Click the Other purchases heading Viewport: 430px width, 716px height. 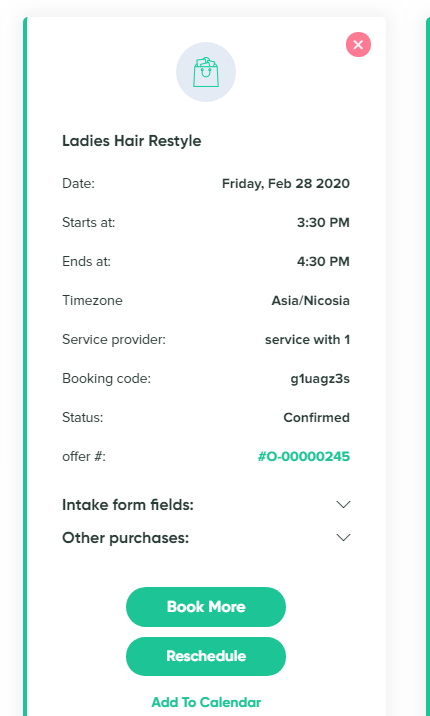pyautogui.click(x=126, y=538)
